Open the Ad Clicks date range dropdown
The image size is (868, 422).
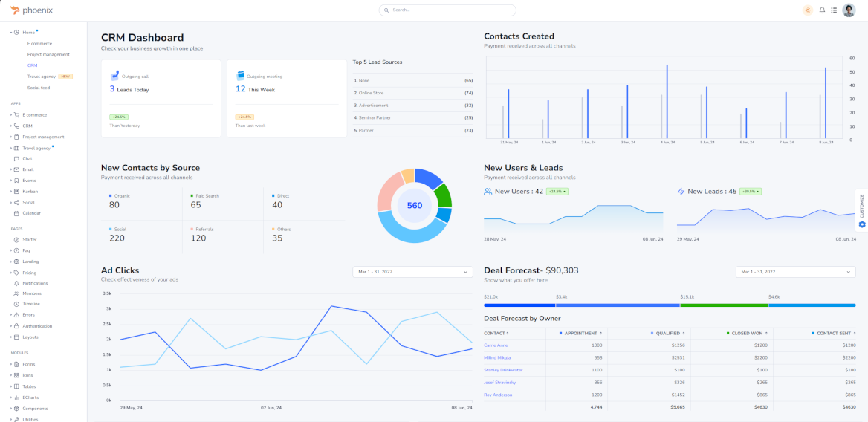[412, 272]
